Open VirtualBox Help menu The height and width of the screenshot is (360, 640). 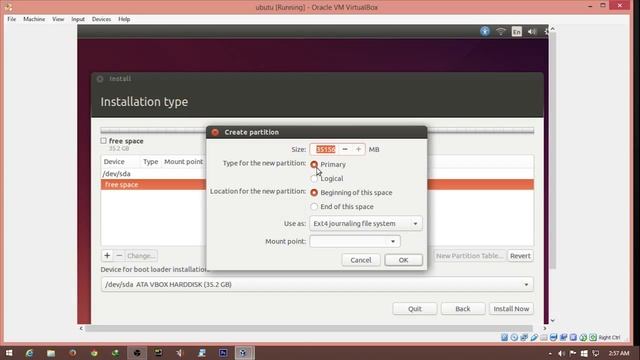[124, 19]
